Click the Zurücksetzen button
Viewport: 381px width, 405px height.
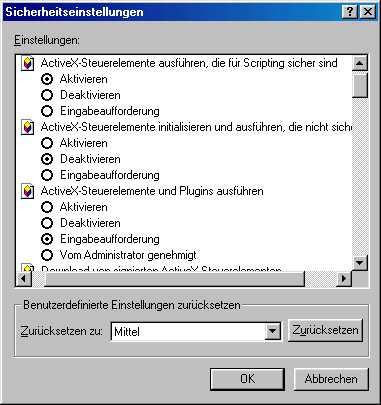(x=325, y=330)
